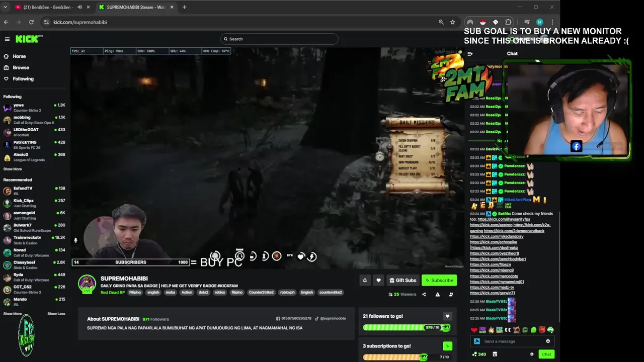Screen dimensions: 644x362
Task: Open a new browser tab
Action: 184,7
